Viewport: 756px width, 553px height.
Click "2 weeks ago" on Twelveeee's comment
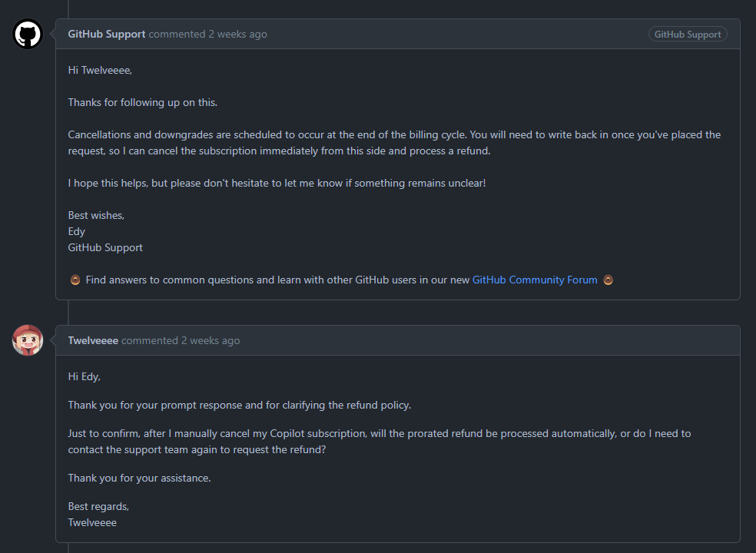211,341
